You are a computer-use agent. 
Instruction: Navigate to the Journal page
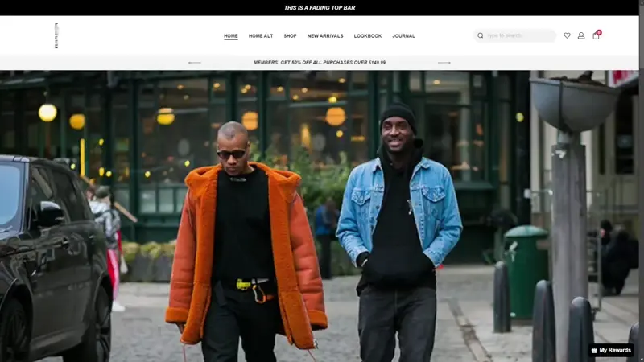pyautogui.click(x=403, y=35)
